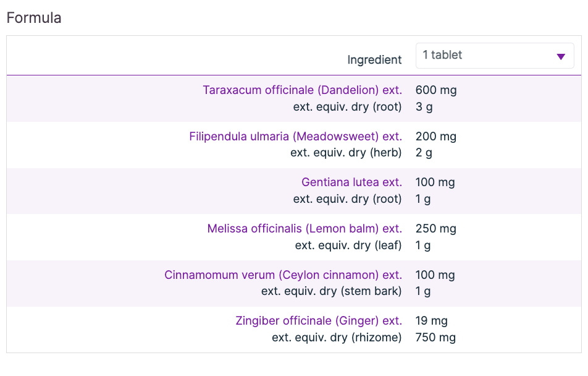Open the Melissa officinalis (Lemon balm) link
This screenshot has width=588, height=376.
tap(304, 229)
